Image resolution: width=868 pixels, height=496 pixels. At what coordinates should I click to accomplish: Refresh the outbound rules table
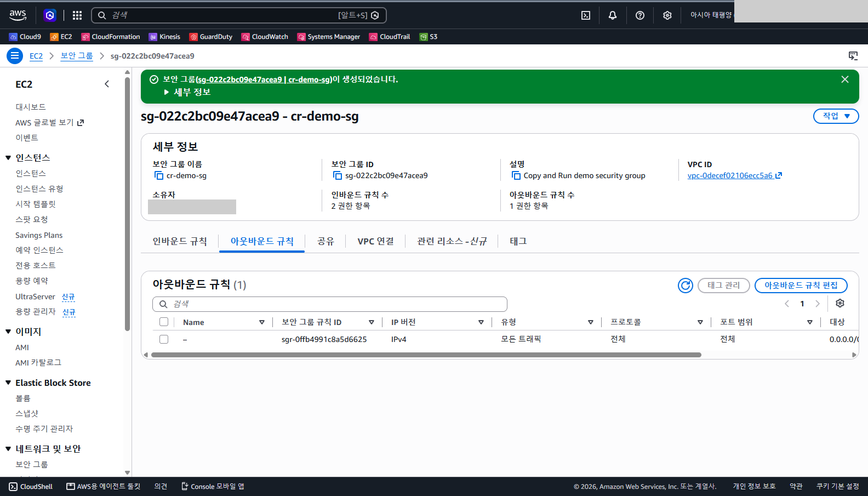pos(686,286)
